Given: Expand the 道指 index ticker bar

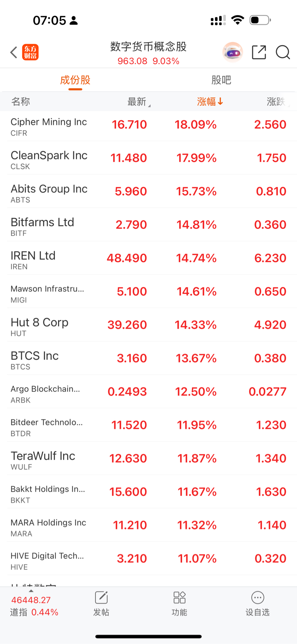Looking at the screenshot, I should point(34,605).
